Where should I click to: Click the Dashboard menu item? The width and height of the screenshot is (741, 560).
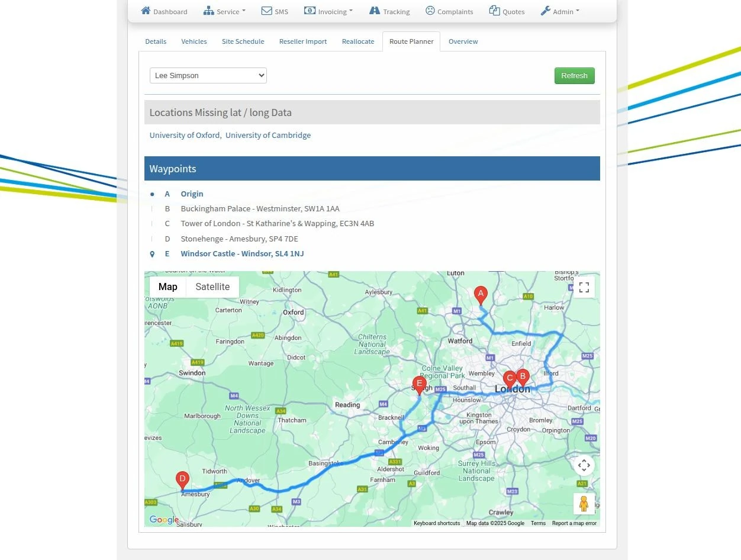[164, 11]
